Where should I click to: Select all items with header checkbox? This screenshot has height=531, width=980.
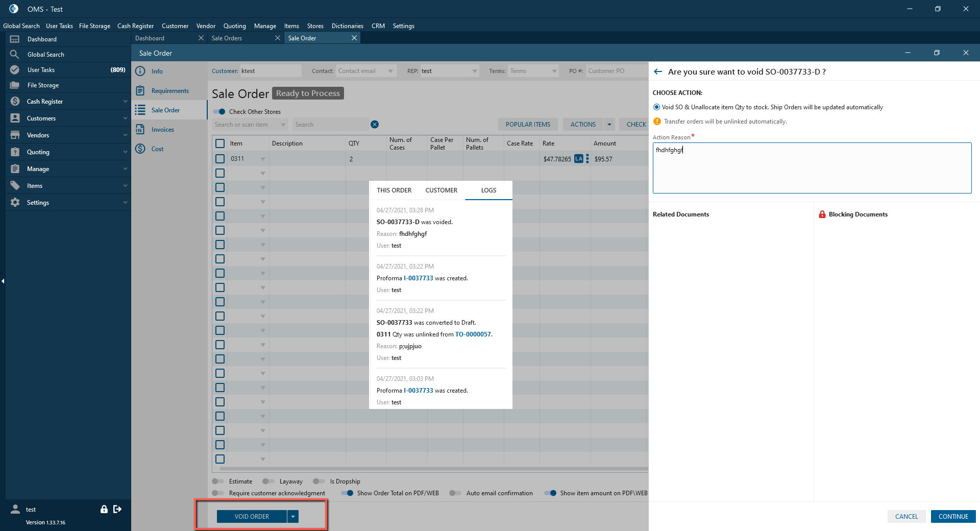pyautogui.click(x=220, y=143)
